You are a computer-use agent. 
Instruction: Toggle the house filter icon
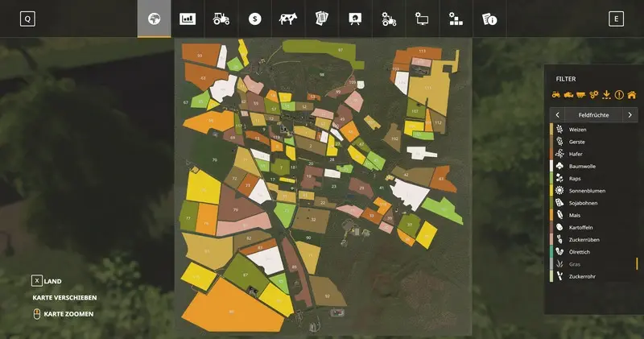(x=630, y=95)
